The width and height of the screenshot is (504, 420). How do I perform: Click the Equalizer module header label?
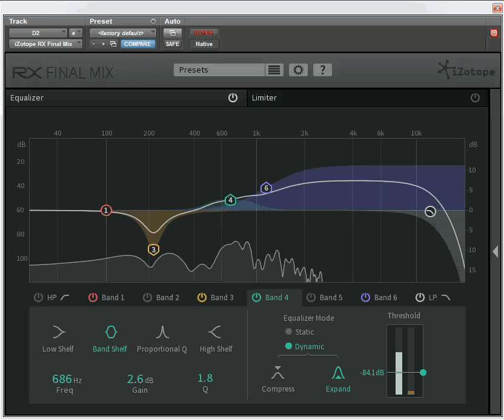pyautogui.click(x=27, y=97)
